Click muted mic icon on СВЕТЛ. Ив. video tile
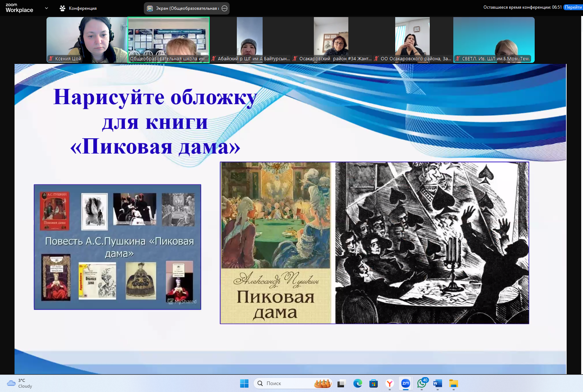Screen dimensions: 583x392 click(458, 58)
